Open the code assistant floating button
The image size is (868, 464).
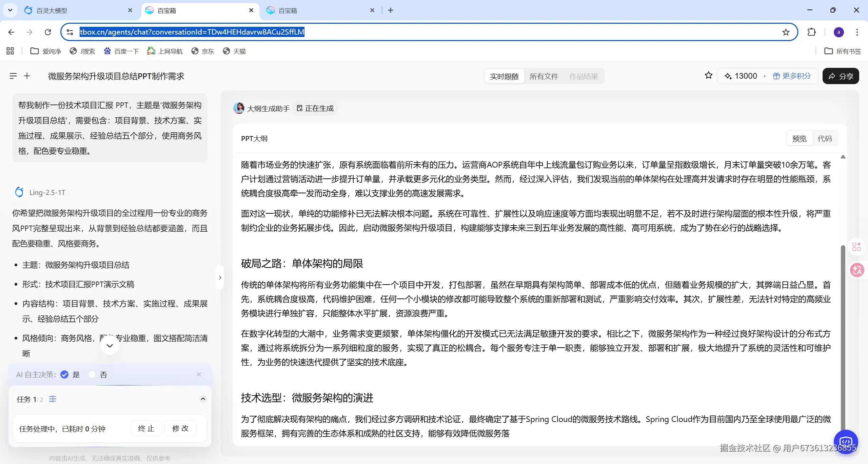846,441
